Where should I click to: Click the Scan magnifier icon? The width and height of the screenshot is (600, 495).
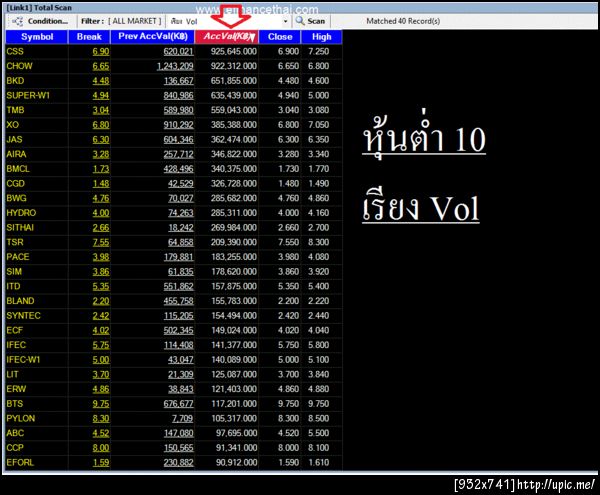pos(300,21)
